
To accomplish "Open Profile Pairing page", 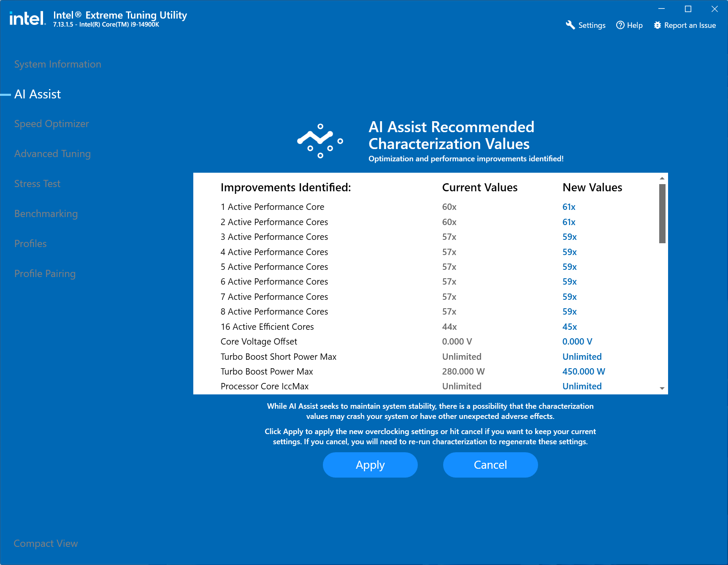I will point(45,274).
